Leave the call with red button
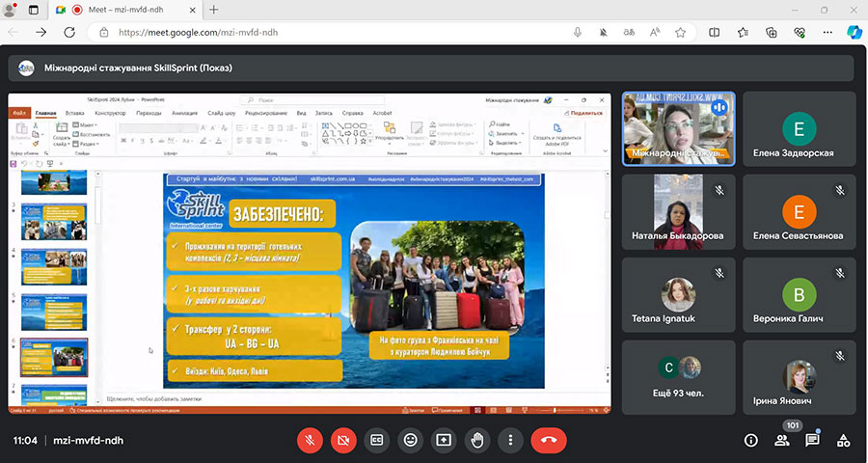This screenshot has height=463, width=868. pyautogui.click(x=548, y=440)
